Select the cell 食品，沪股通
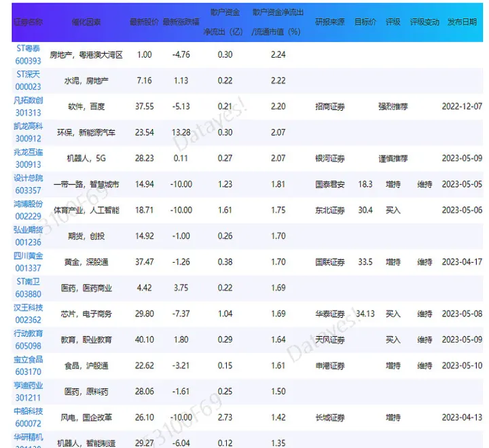Viewport: 489px width, 448px height. pyautogui.click(x=86, y=365)
